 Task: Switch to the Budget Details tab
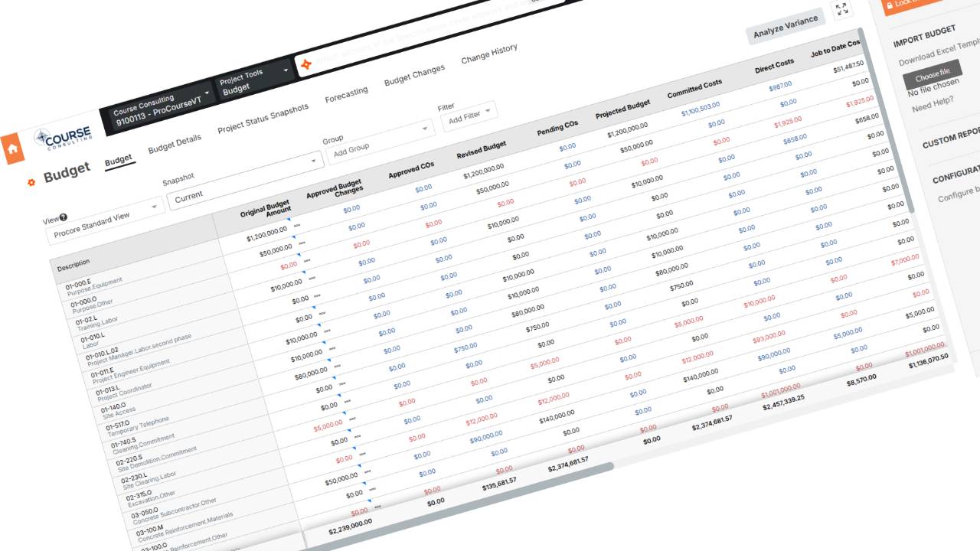coord(175,143)
